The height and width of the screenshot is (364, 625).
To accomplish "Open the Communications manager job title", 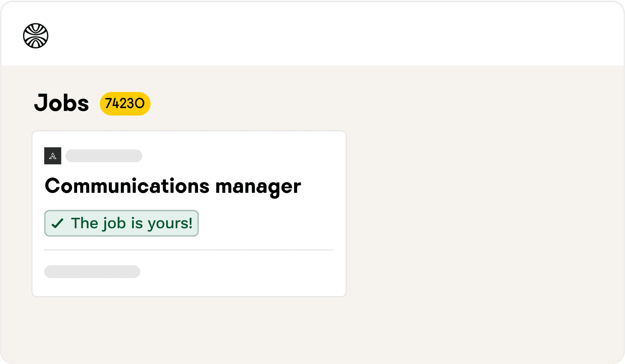I will pyautogui.click(x=173, y=186).
